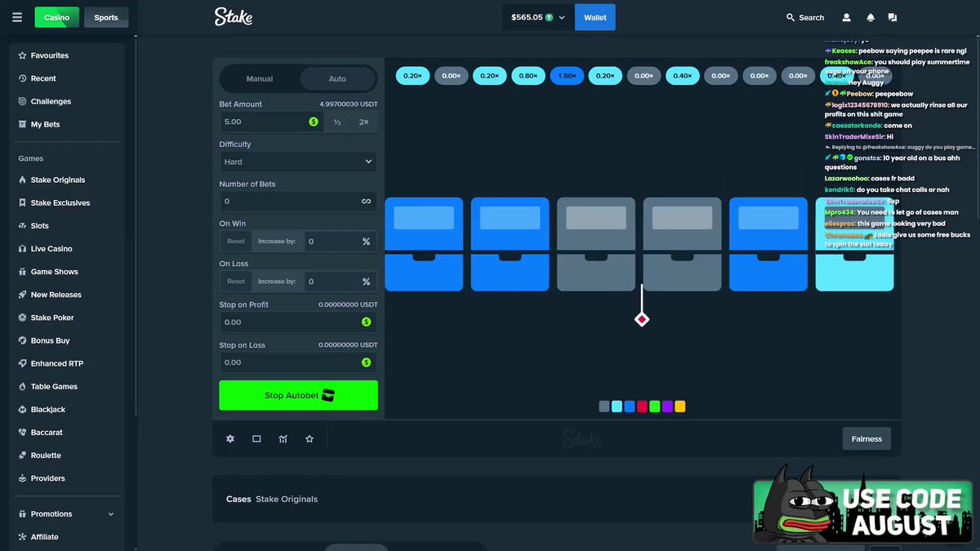Open game settings gear icon
The image size is (980, 551).
[x=230, y=438]
